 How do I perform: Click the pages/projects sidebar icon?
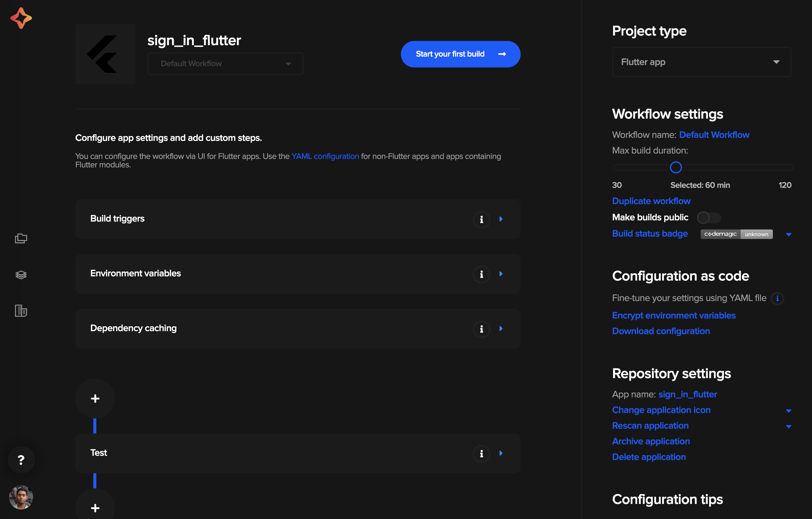tap(21, 238)
